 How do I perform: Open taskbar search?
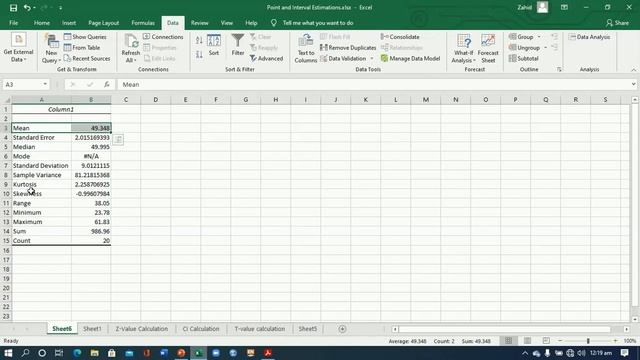pyautogui.click(x=25, y=353)
